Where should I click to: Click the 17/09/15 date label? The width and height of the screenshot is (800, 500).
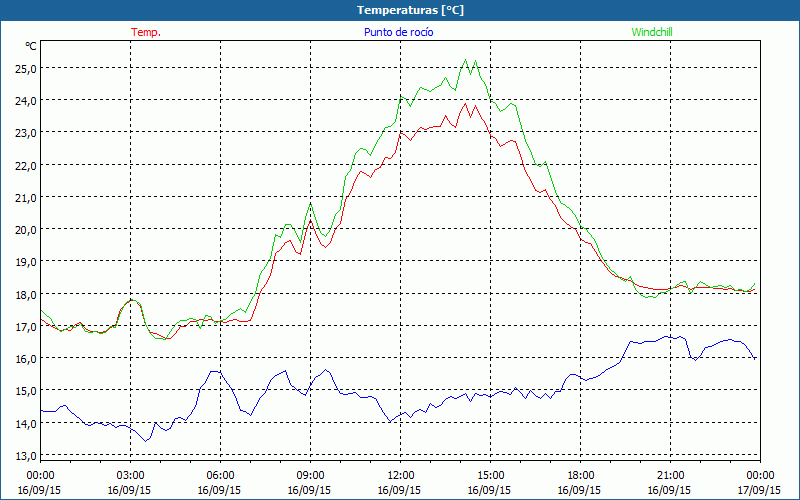coord(760,490)
